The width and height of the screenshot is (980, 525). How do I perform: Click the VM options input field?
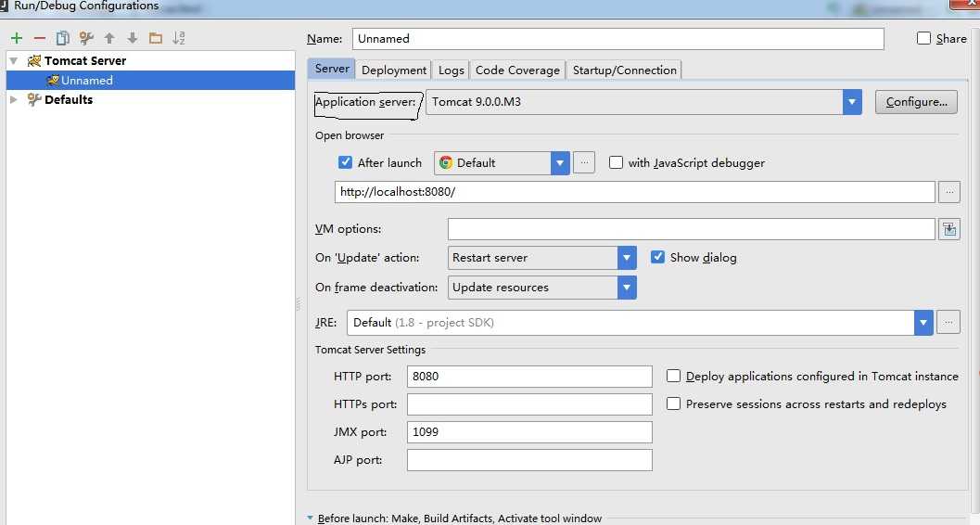[x=692, y=229]
